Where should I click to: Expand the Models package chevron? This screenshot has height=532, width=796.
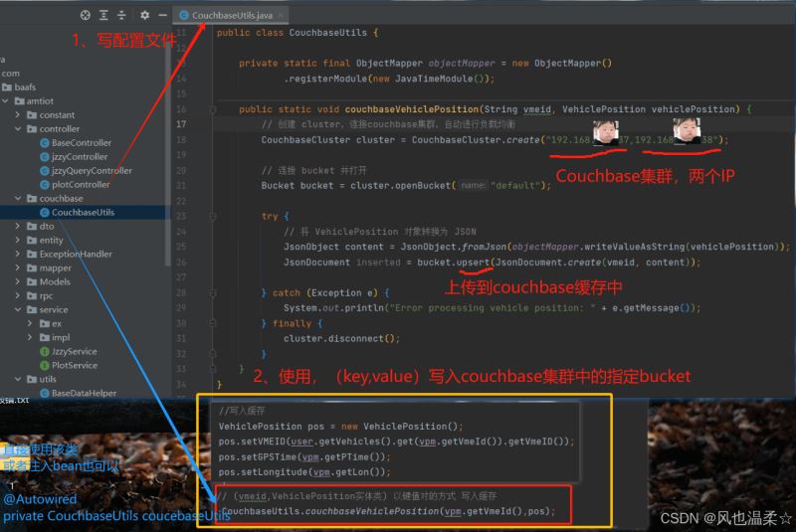(18, 282)
